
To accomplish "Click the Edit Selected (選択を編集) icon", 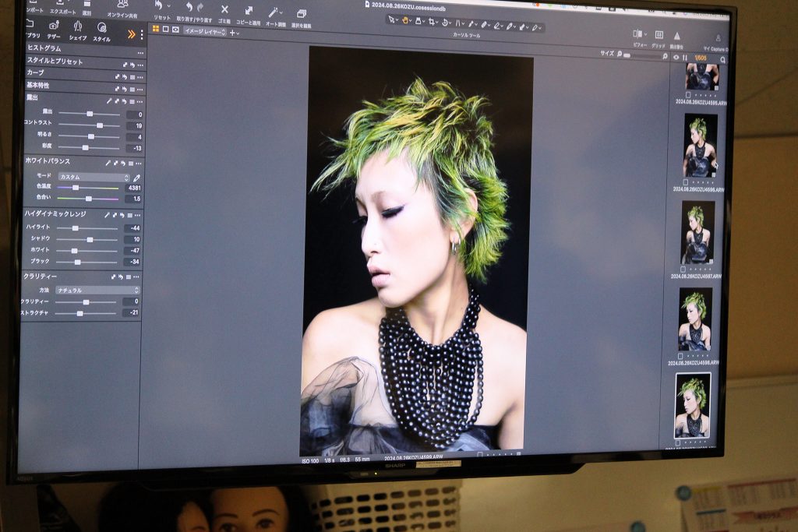I will click(x=302, y=13).
